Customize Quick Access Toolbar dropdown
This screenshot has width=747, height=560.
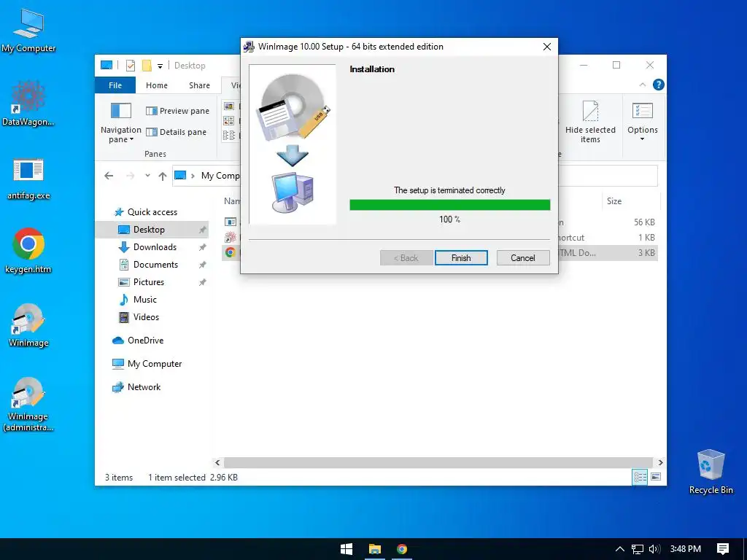[x=160, y=66]
